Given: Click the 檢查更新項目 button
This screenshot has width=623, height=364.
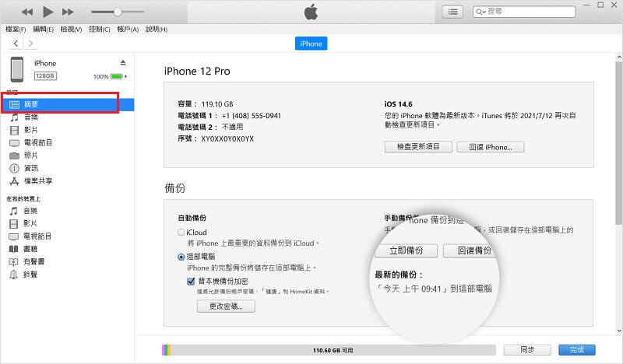Looking at the screenshot, I should pyautogui.click(x=418, y=146).
